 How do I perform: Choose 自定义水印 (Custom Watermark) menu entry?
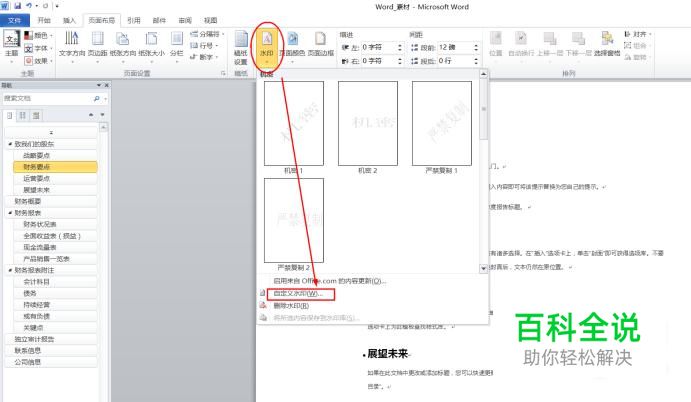[298, 294]
